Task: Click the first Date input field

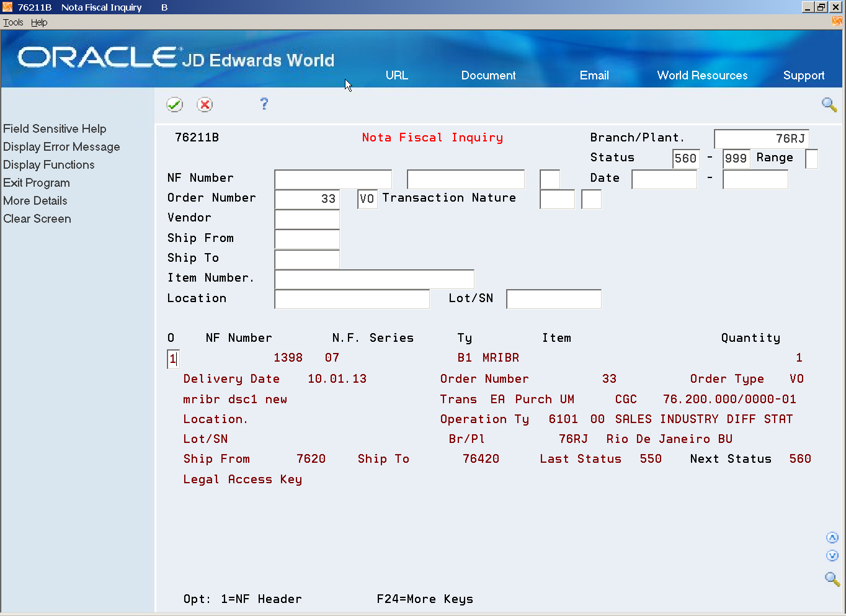Action: coord(664,179)
